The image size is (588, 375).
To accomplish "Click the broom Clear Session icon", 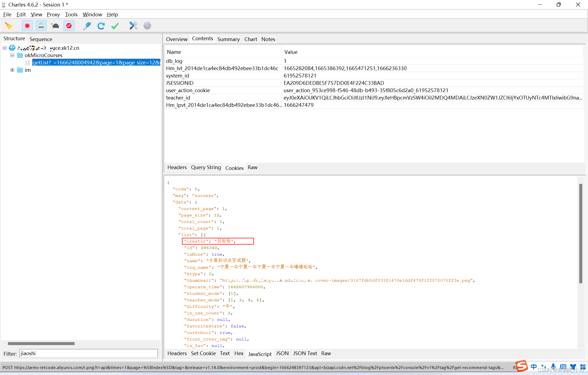I will (9, 26).
